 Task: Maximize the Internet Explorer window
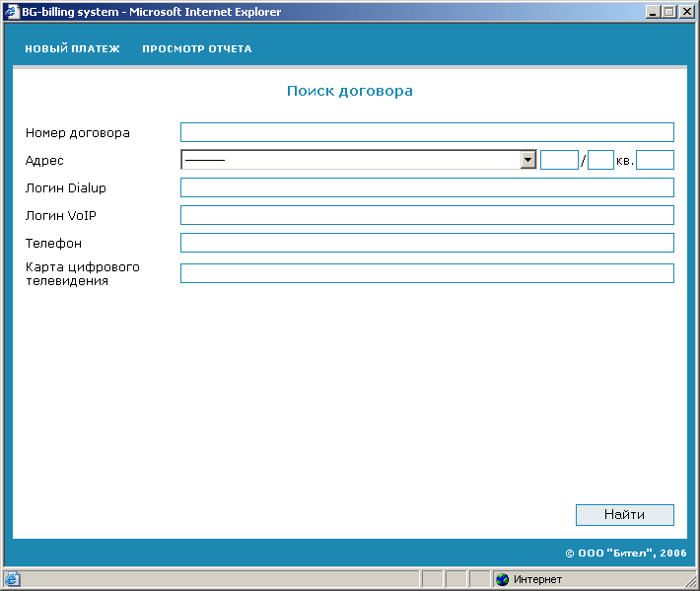point(669,12)
